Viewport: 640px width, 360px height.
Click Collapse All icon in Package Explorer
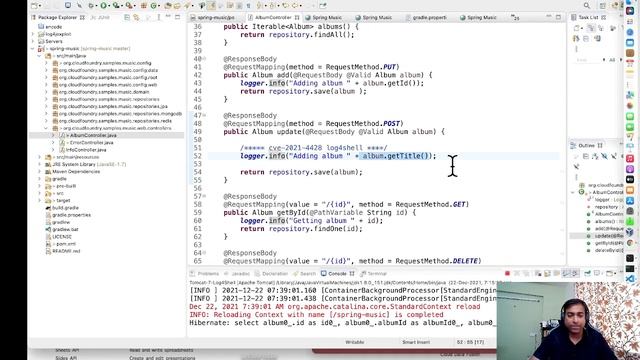[x=127, y=17]
